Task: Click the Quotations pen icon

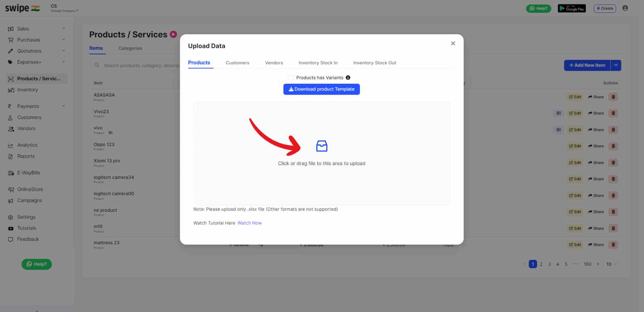Action: (11, 51)
